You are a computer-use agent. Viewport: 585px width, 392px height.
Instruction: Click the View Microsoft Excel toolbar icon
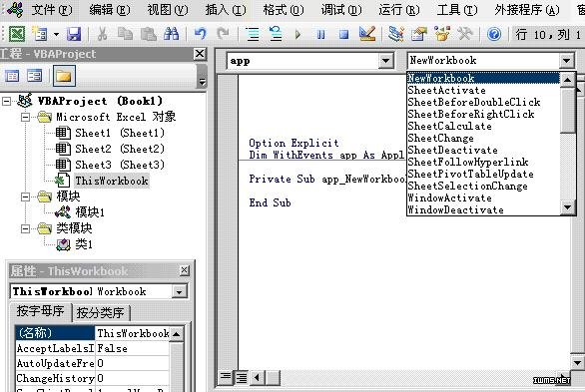pyautogui.click(x=16, y=34)
